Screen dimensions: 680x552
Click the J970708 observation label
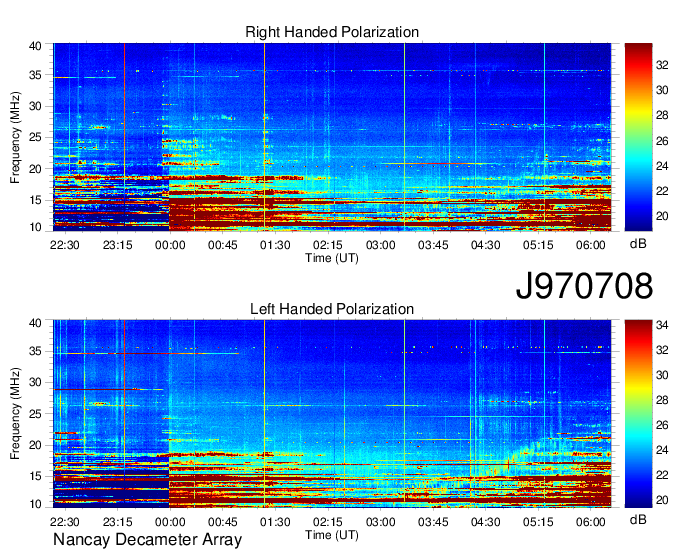pyautogui.click(x=584, y=286)
